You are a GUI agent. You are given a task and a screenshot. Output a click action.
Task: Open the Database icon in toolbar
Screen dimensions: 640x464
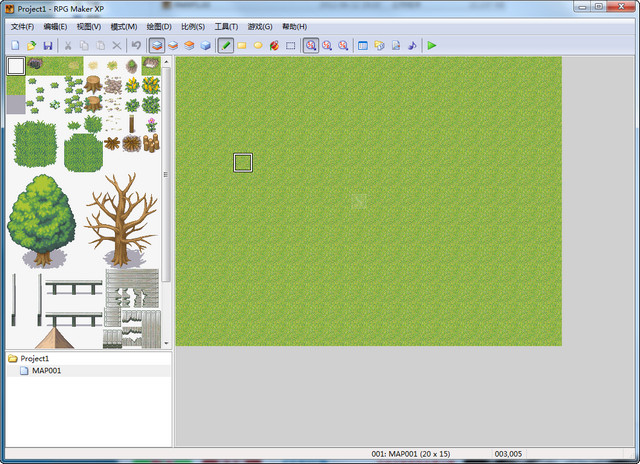point(363,45)
